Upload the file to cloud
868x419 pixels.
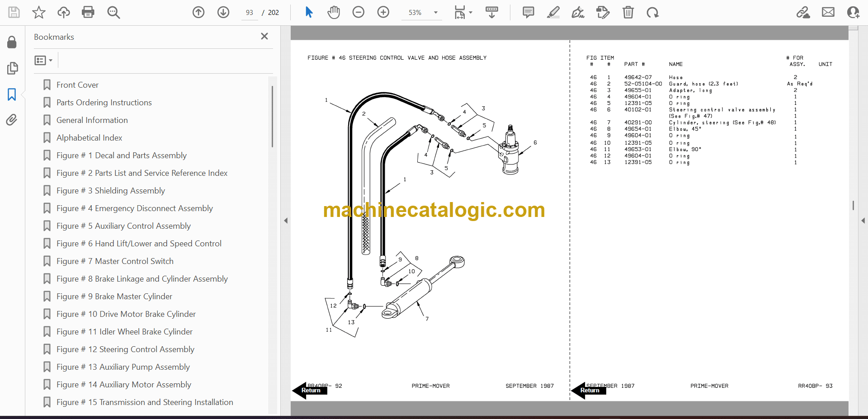[64, 12]
